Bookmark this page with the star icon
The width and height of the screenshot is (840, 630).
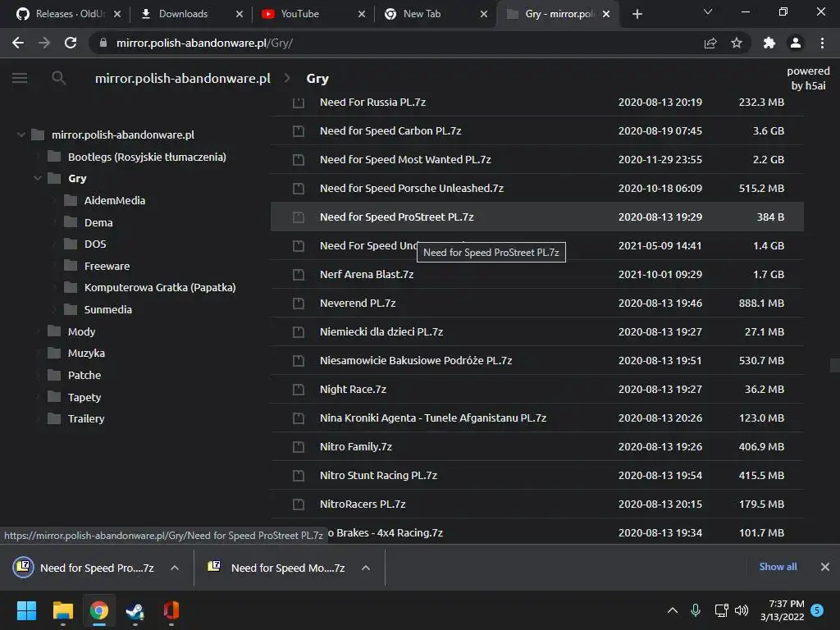[737, 43]
